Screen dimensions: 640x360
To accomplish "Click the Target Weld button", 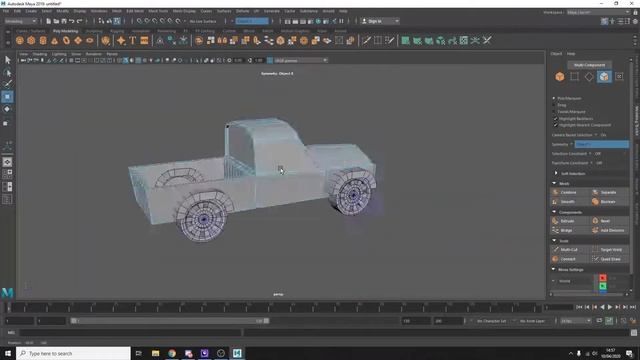I will coord(609,249).
